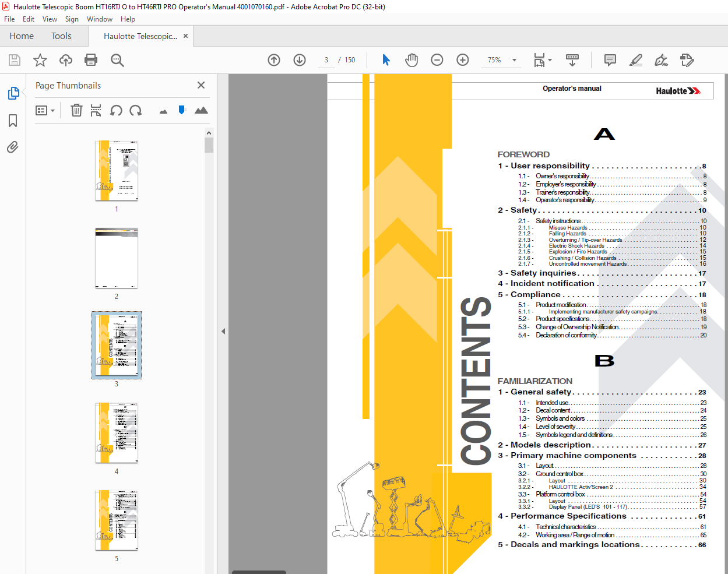Select the page 5 thumbnail
Viewport: 728px width, 574px height.
(x=117, y=520)
